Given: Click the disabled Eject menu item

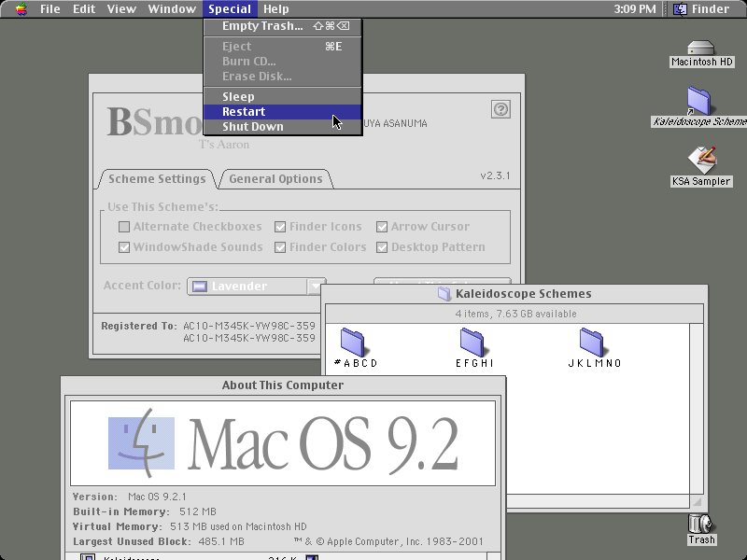Looking at the screenshot, I should coord(283,47).
